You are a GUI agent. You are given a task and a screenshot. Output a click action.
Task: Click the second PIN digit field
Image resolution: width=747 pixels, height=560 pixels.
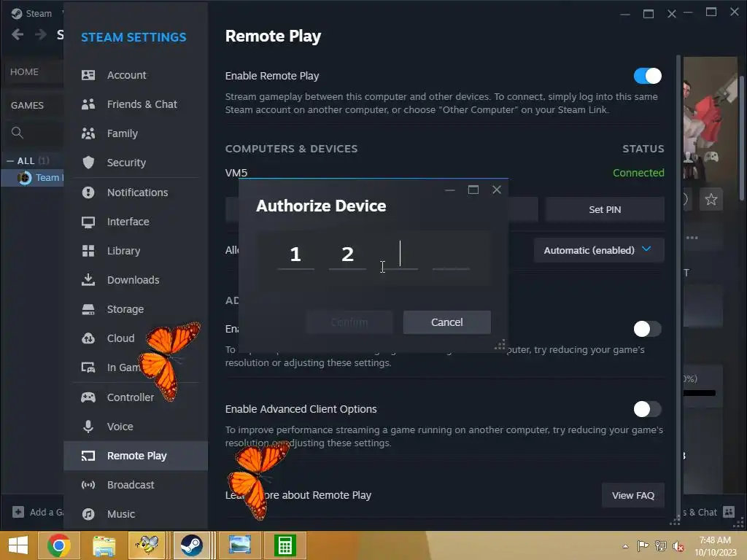[347, 256]
